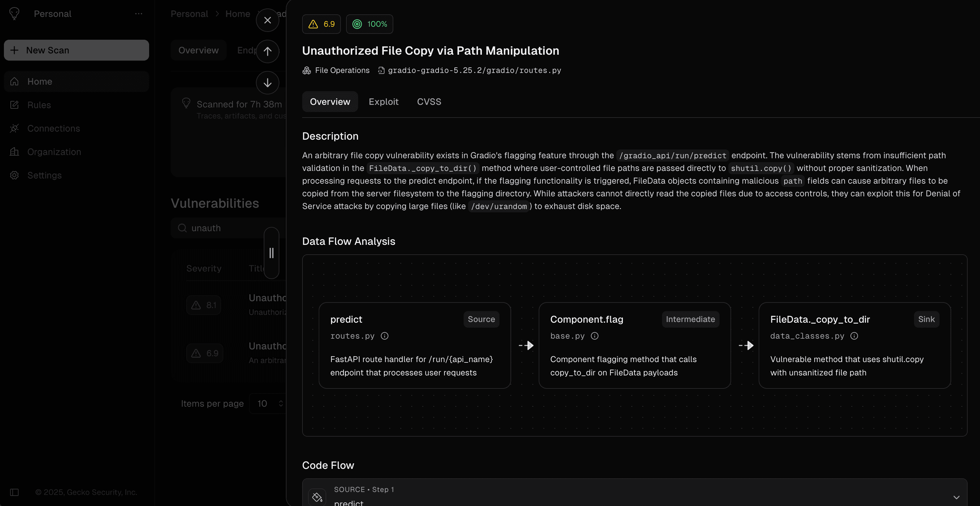Show info for base.py in Component.flag node
Viewport: 980px width, 506px height.
click(x=595, y=336)
